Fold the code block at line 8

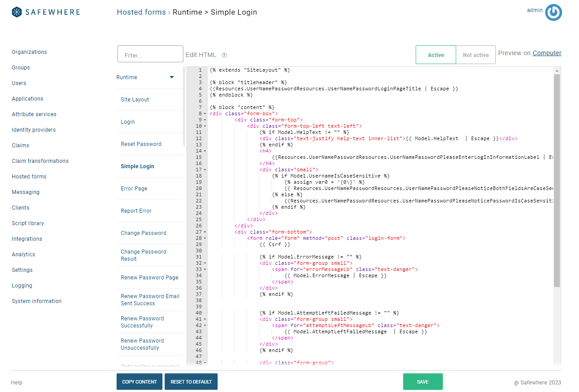[205, 114]
